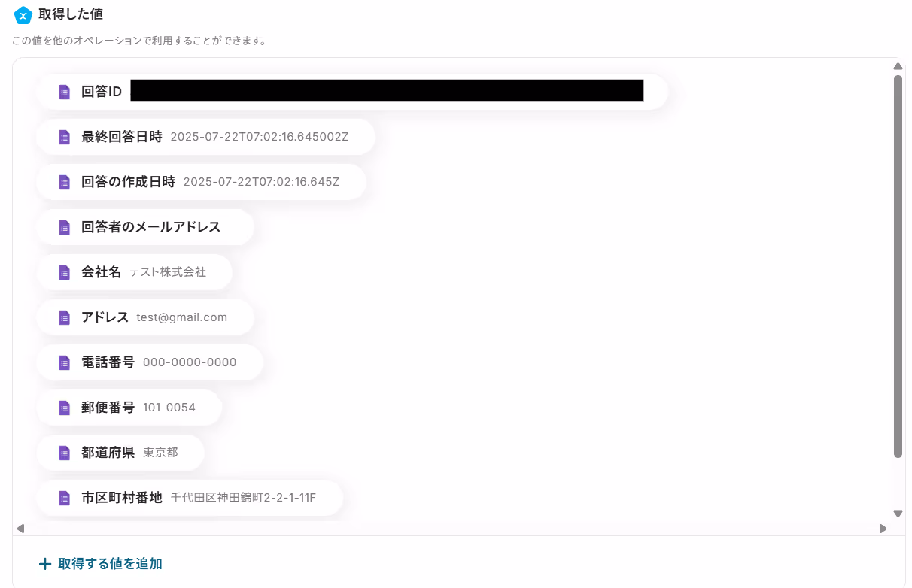Click the form icon beside 回答者のメールアドレス
The width and height of the screenshot is (912, 588).
(65, 227)
